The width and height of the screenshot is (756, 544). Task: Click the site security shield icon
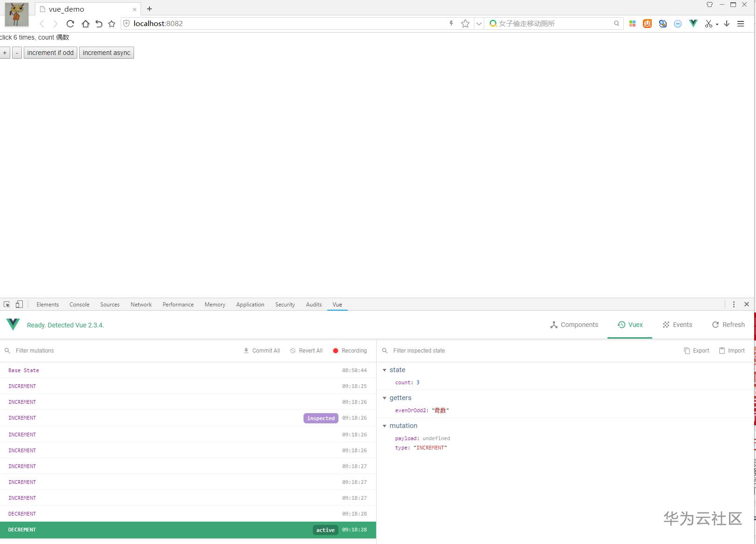(x=126, y=24)
